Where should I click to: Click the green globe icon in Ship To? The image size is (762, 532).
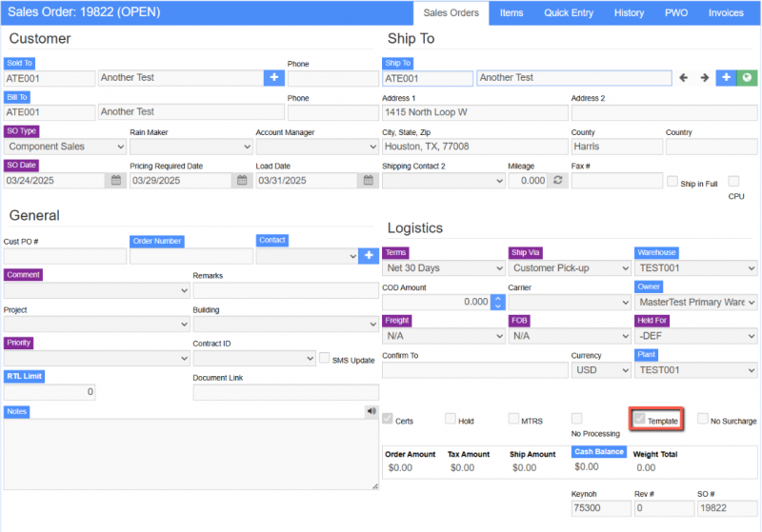click(747, 78)
